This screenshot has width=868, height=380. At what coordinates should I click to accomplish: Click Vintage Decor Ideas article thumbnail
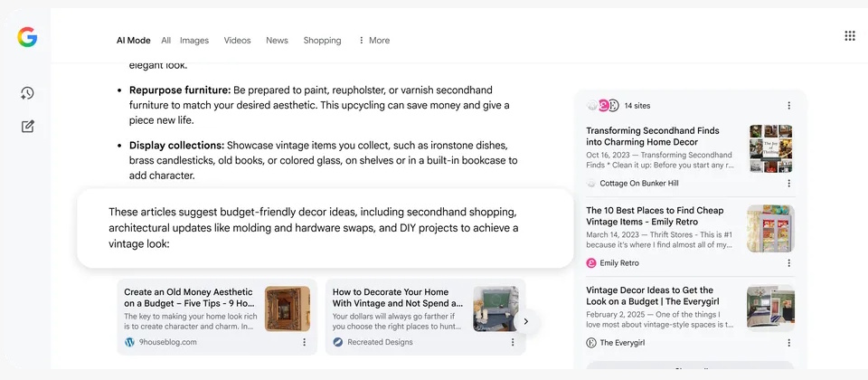pos(770,309)
